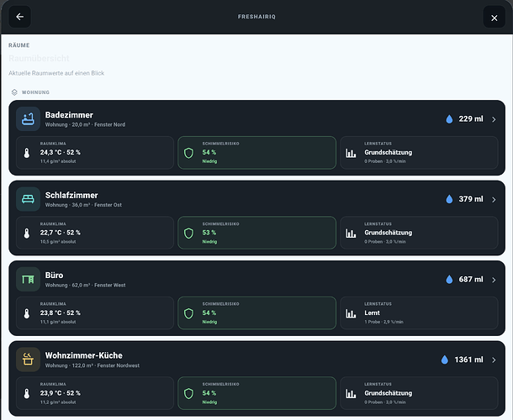Screen dimensions: 513x420
Task: Click 'Fenster West' subtitle text in Büro
Action: point(109,285)
